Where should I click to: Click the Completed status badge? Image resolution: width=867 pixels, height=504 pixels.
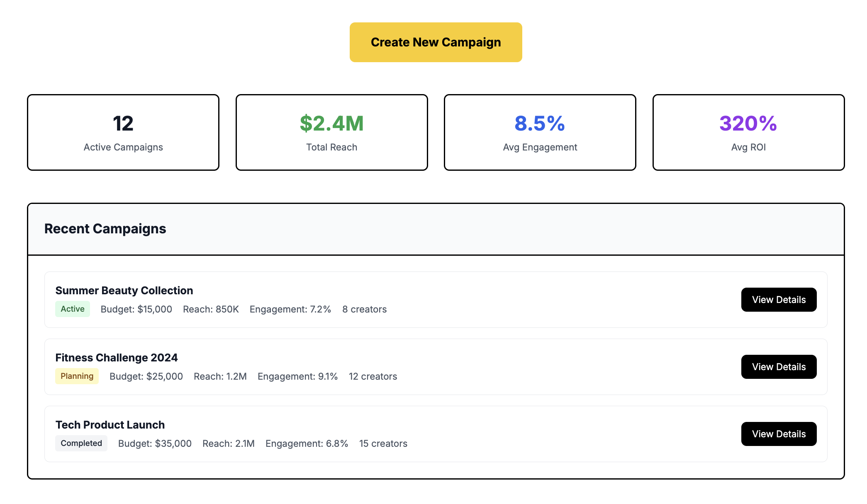click(81, 443)
